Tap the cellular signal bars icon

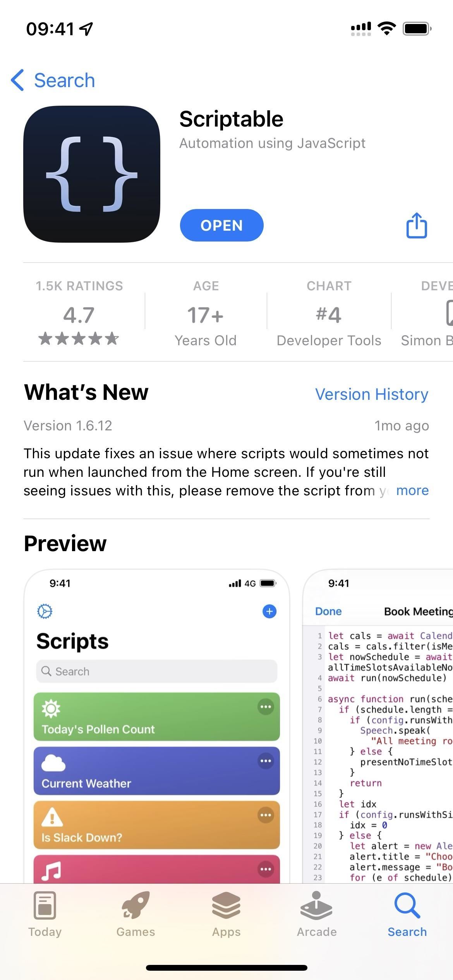tap(361, 29)
